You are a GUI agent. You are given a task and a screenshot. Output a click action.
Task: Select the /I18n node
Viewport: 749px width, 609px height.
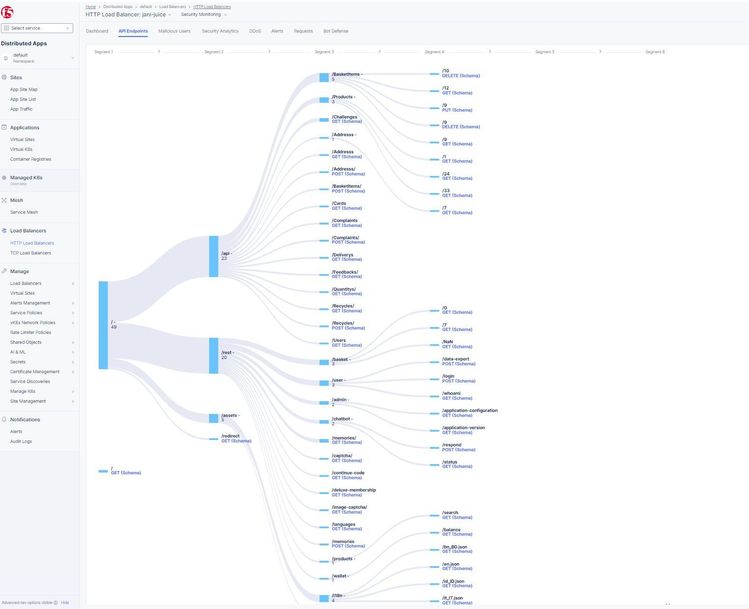point(324,598)
